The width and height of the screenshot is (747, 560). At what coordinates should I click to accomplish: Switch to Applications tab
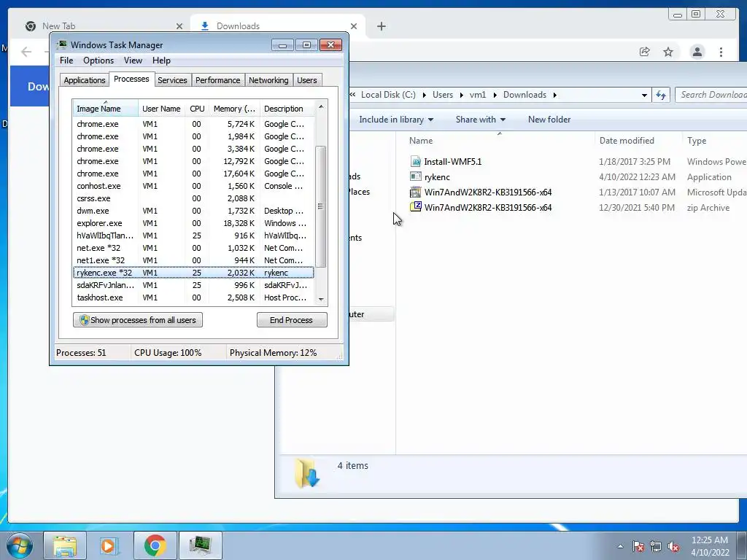pyautogui.click(x=85, y=80)
